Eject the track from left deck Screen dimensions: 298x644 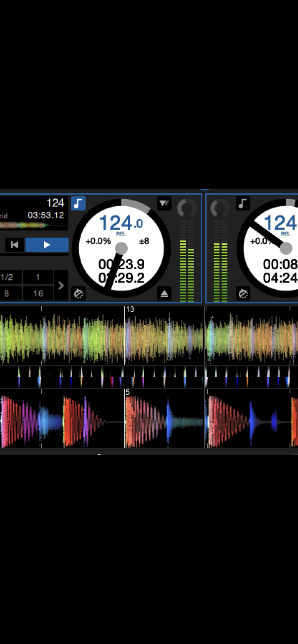click(x=164, y=294)
